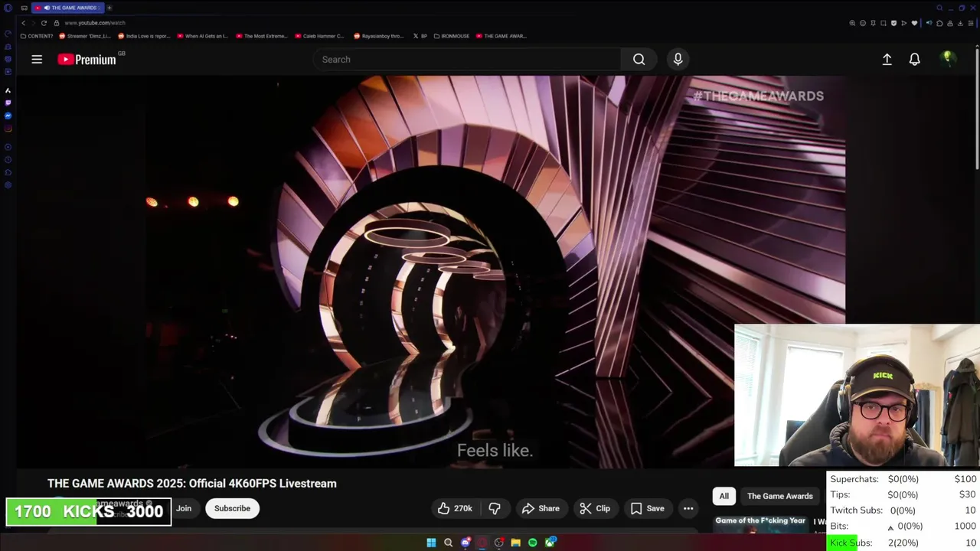This screenshot has height=551, width=980.
Task: Open the account avatar menu
Action: [x=948, y=59]
